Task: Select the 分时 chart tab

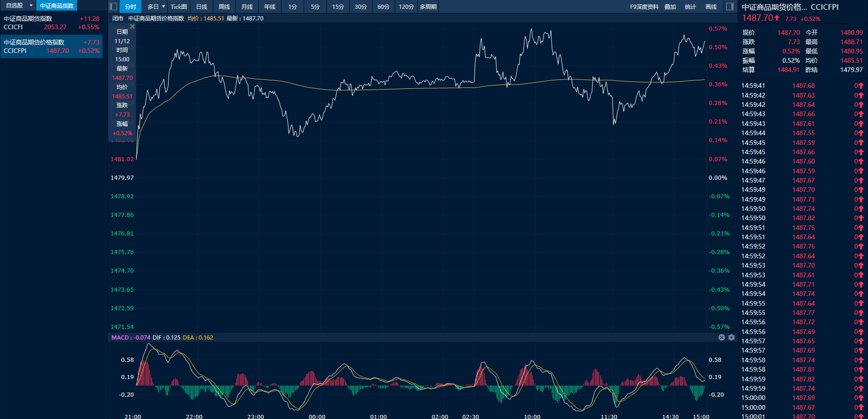Action: pyautogui.click(x=131, y=7)
